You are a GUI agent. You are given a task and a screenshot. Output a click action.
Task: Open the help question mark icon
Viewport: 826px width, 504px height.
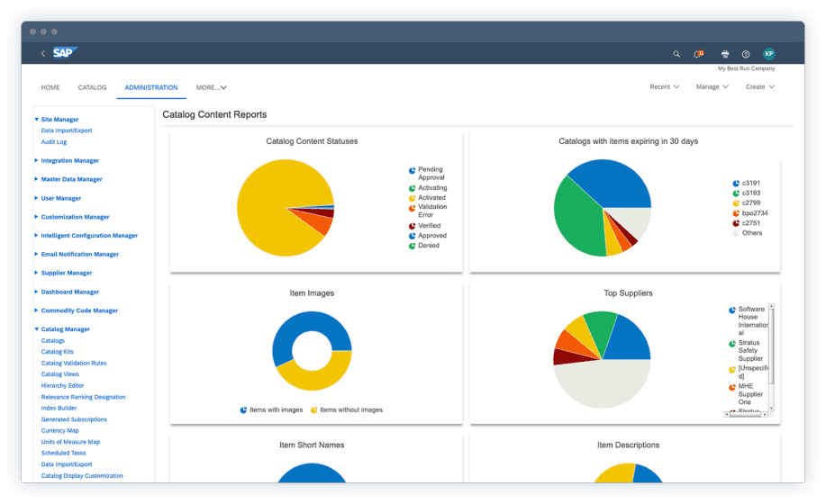[x=746, y=54]
